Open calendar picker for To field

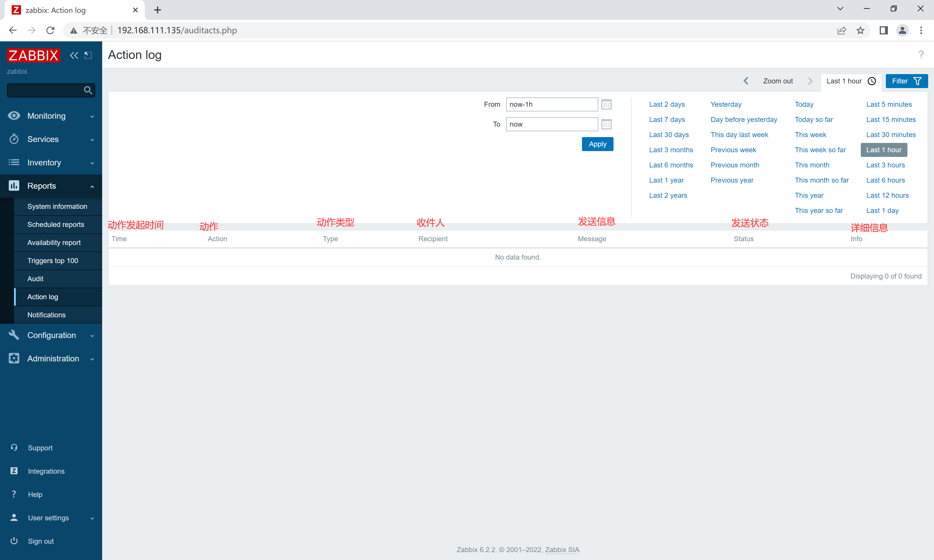pos(606,124)
